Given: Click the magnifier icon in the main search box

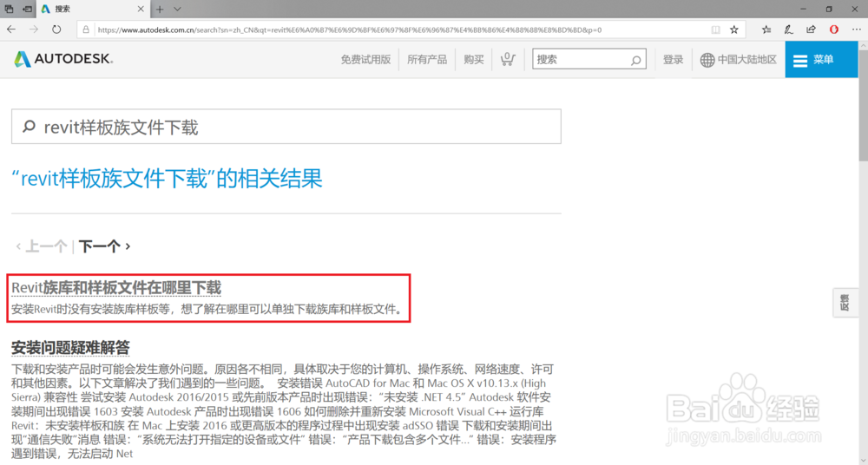Looking at the screenshot, I should pos(29,127).
